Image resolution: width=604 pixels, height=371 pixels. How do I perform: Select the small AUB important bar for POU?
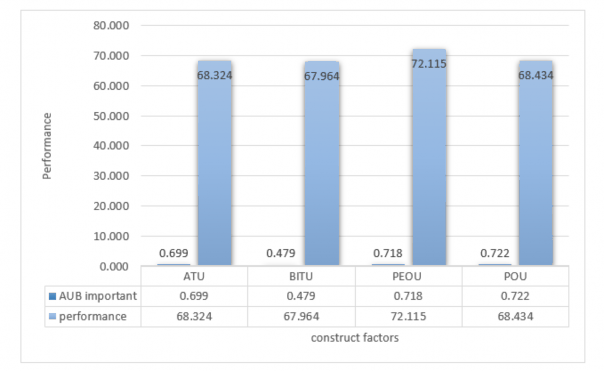click(495, 264)
